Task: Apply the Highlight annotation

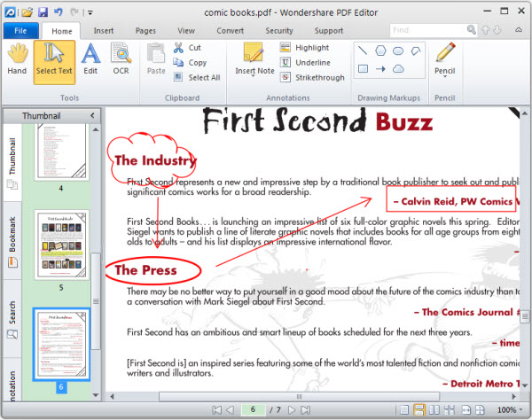Action: point(304,48)
